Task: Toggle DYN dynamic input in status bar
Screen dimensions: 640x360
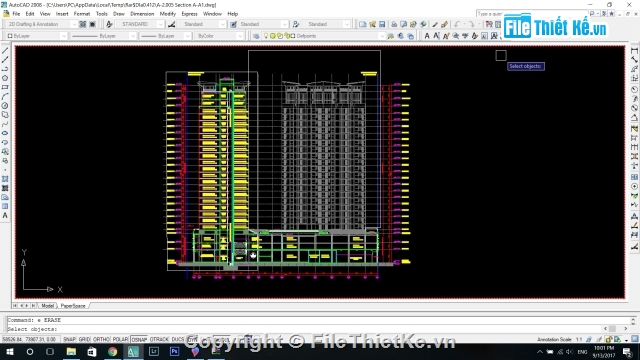Action: (x=192, y=340)
